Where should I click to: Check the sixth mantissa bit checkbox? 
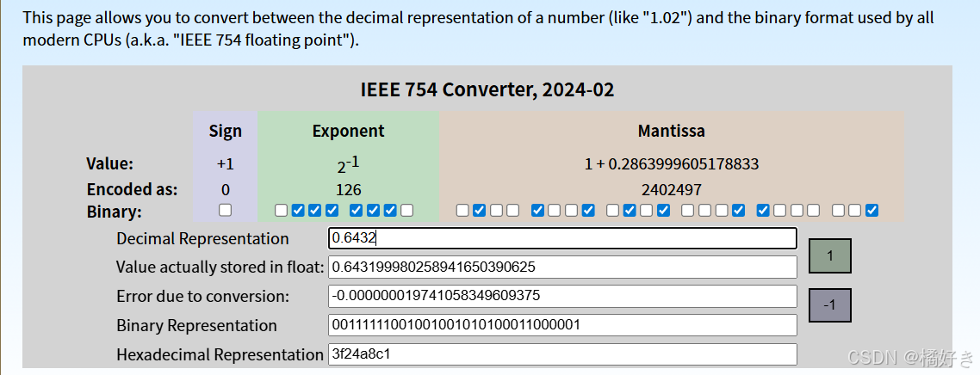click(x=554, y=210)
